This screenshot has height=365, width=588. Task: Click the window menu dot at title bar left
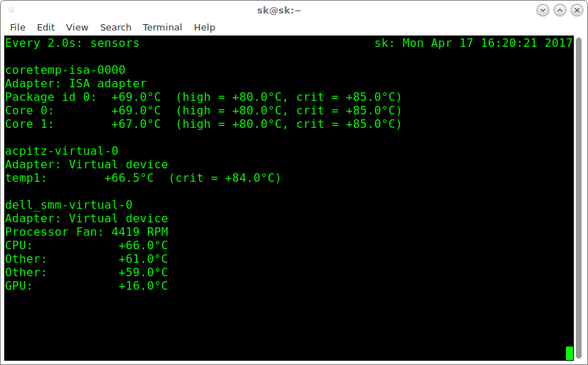(11, 10)
